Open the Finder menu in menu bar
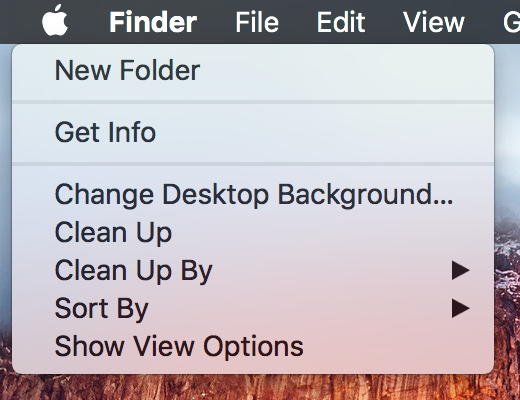Image resolution: width=520 pixels, height=400 pixels. [x=153, y=22]
